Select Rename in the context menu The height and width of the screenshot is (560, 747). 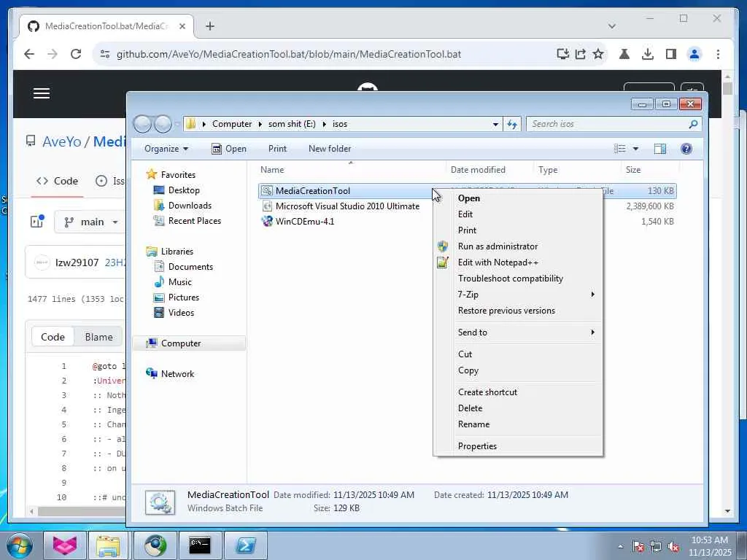473,424
